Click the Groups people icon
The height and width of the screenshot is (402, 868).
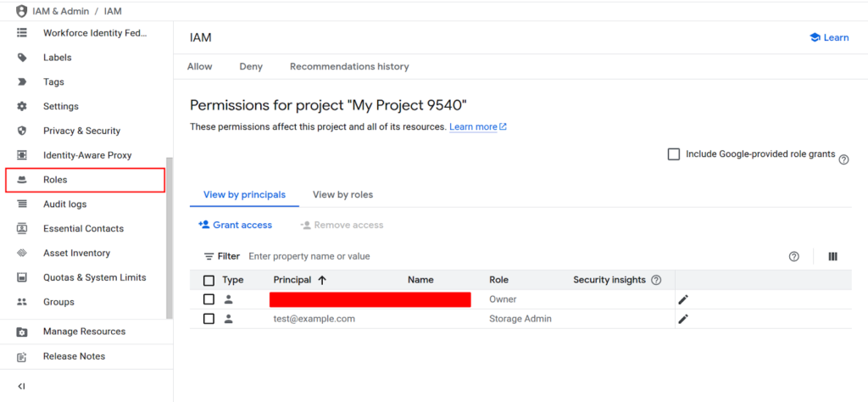pos(21,302)
